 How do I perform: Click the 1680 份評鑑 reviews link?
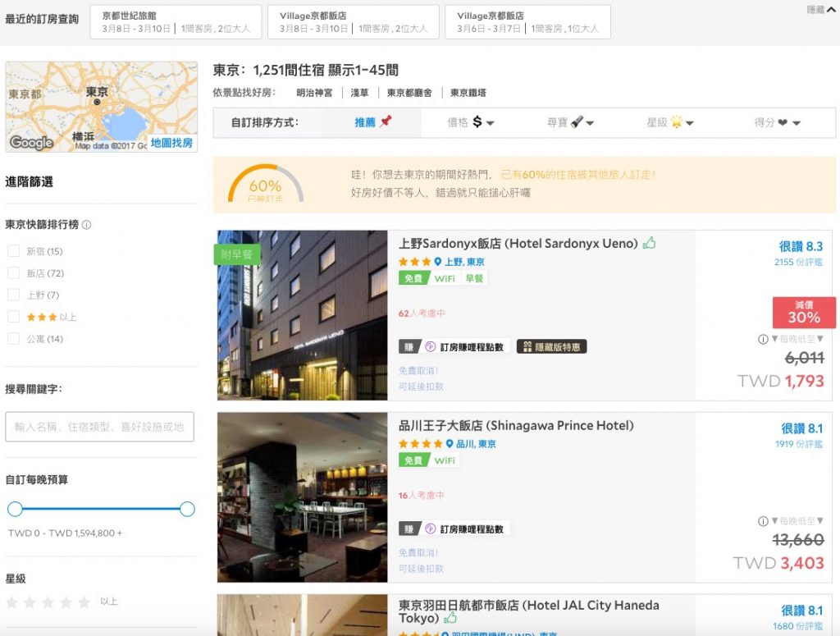(797, 626)
